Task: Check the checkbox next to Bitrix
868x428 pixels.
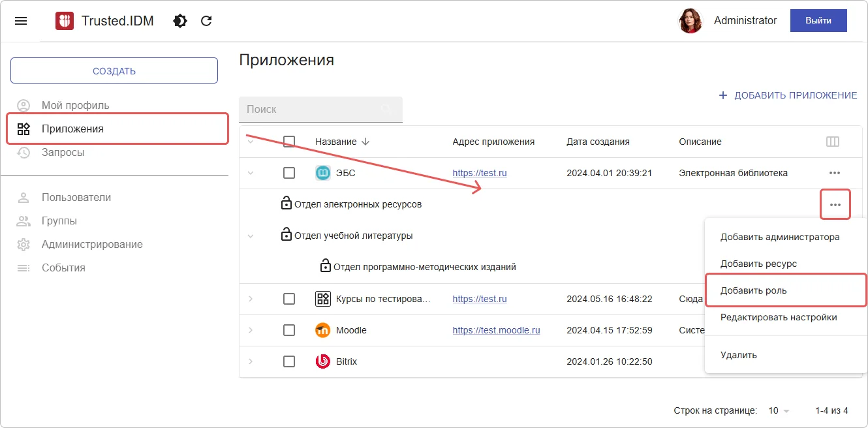Action: pos(290,361)
